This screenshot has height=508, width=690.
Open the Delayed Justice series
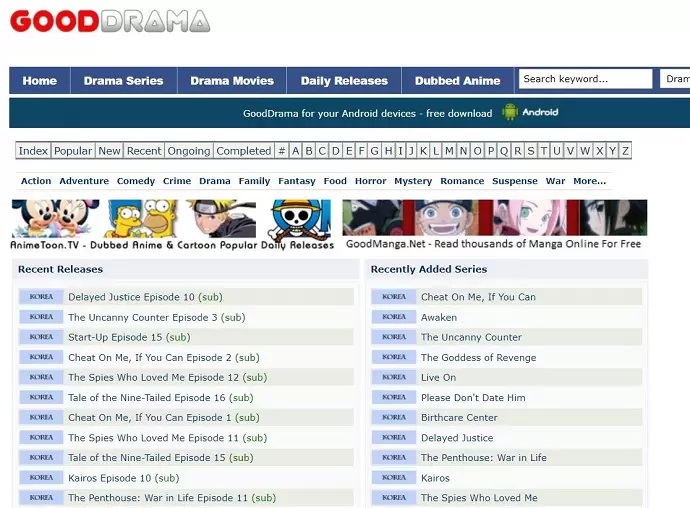(457, 438)
